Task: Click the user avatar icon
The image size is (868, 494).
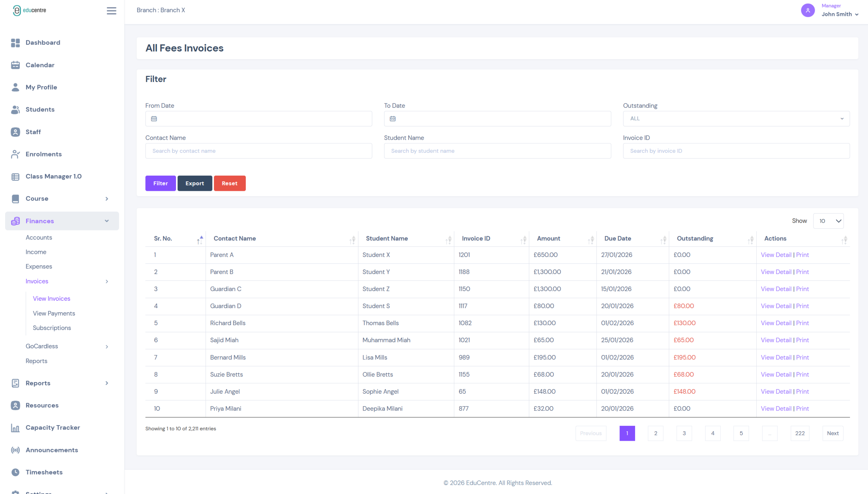Action: (x=807, y=10)
